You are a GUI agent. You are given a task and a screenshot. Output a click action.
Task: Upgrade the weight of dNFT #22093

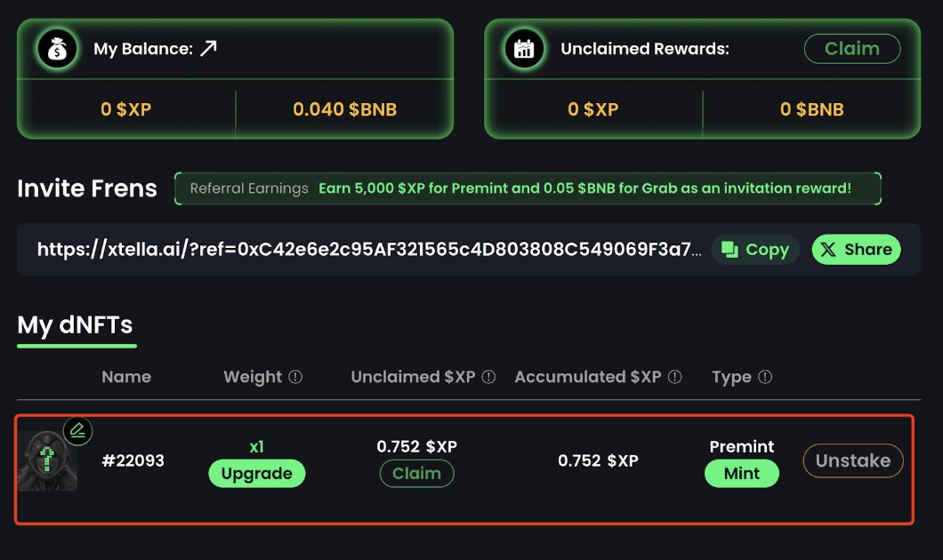click(x=256, y=474)
